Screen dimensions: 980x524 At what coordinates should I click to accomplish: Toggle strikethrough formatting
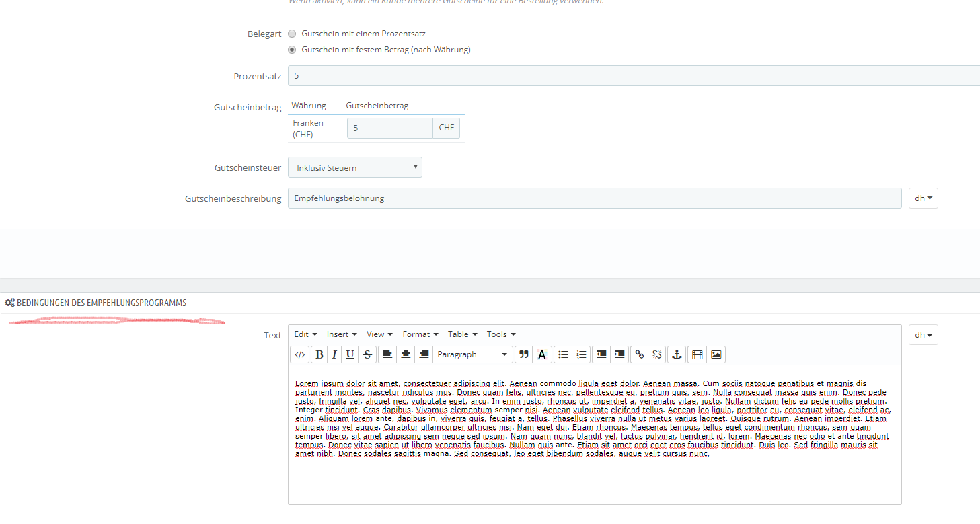pyautogui.click(x=367, y=354)
